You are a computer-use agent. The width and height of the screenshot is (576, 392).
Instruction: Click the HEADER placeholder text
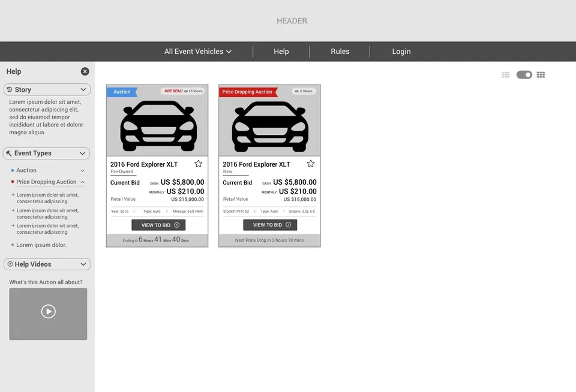(292, 21)
